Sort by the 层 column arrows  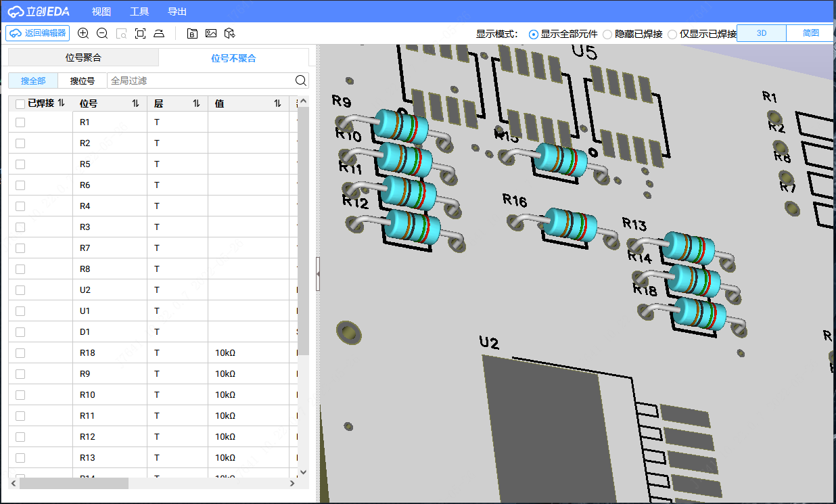click(x=196, y=104)
